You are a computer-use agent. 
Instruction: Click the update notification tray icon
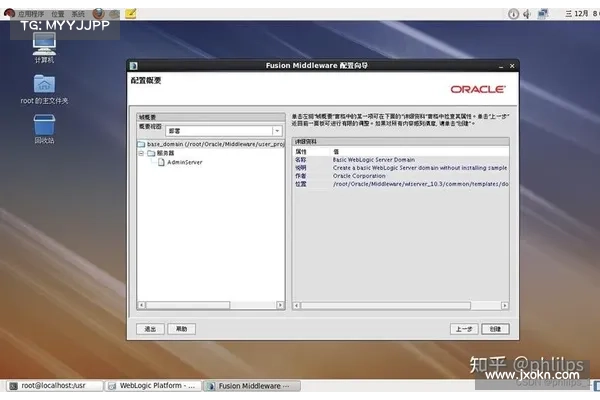click(513, 14)
